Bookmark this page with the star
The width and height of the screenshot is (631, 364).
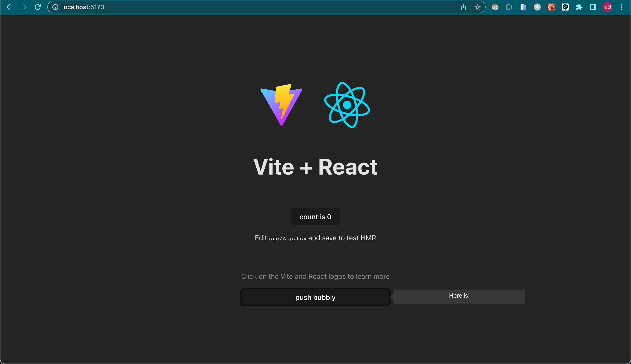(x=477, y=7)
